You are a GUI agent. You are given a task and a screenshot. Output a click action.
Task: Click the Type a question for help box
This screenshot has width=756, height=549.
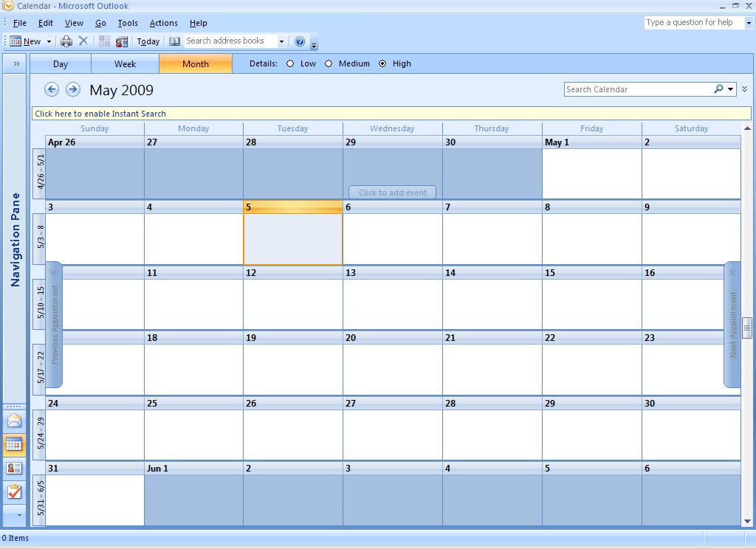pos(694,22)
